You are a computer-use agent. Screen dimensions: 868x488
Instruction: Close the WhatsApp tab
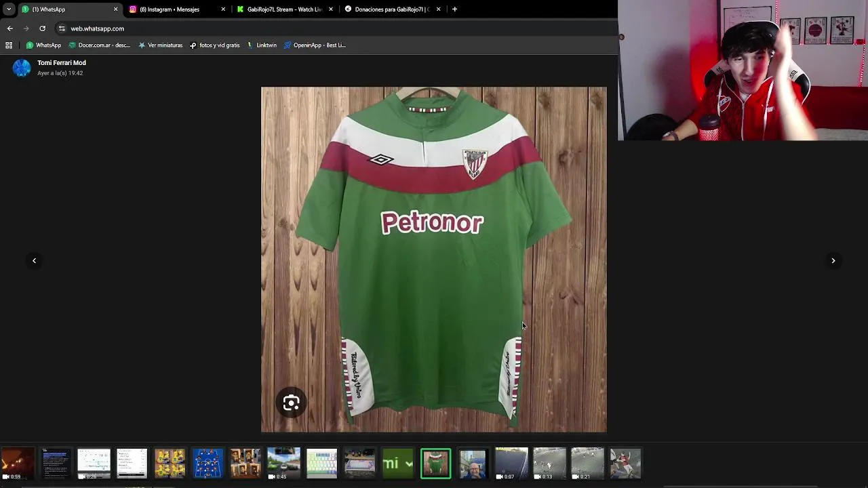115,9
